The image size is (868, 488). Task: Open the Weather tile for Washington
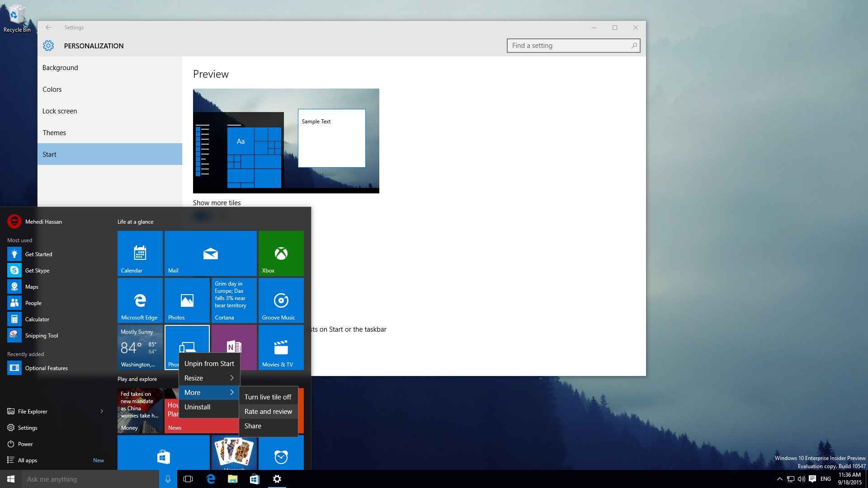coord(140,347)
